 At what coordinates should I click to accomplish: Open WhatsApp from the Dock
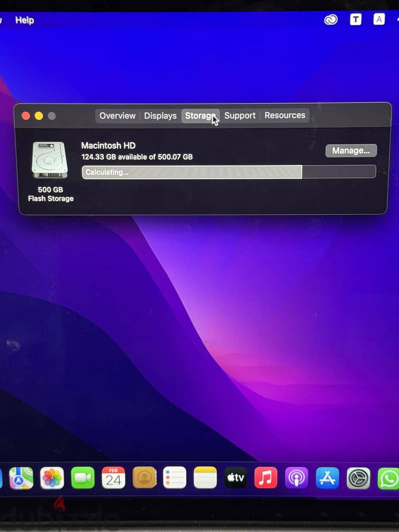[388, 479]
